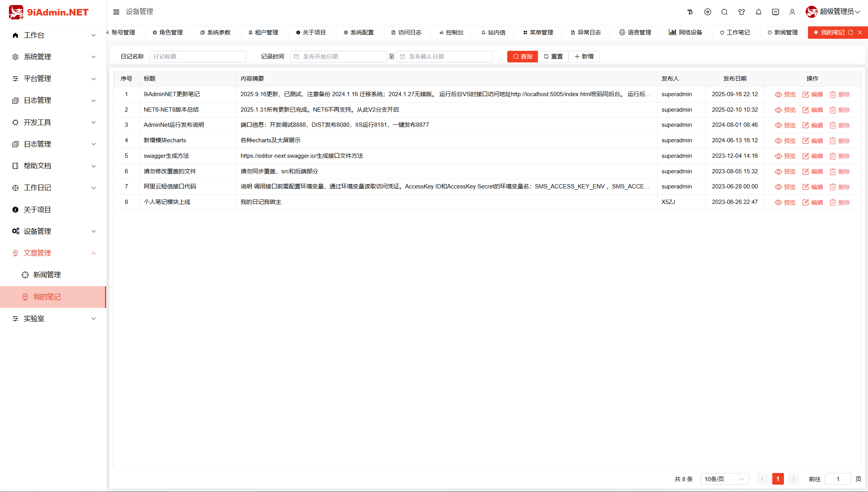Open theme settings via the shirt icon
The width and height of the screenshot is (868, 492).
[x=742, y=12]
